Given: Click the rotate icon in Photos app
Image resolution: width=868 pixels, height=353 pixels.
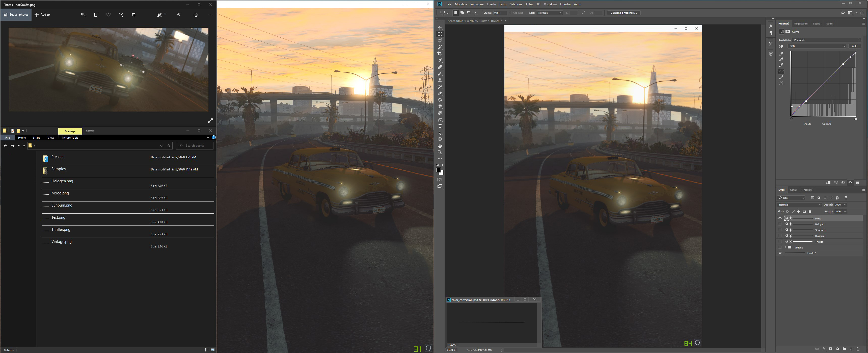Looking at the screenshot, I should (121, 15).
